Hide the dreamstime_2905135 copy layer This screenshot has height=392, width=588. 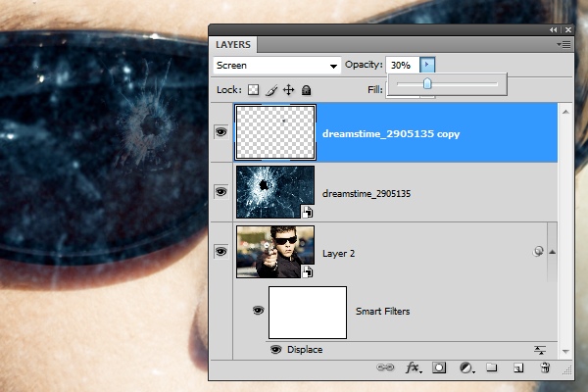pyautogui.click(x=221, y=132)
